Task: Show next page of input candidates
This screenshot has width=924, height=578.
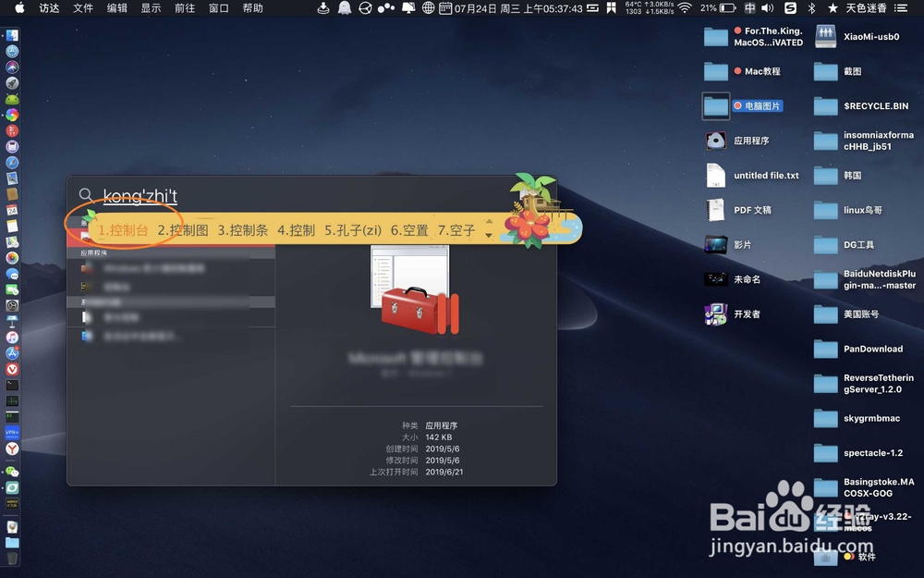Action: pyautogui.click(x=489, y=235)
